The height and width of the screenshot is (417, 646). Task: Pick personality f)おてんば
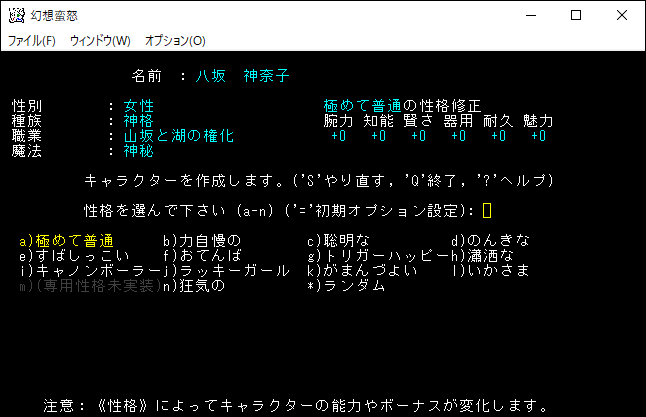pyautogui.click(x=202, y=256)
